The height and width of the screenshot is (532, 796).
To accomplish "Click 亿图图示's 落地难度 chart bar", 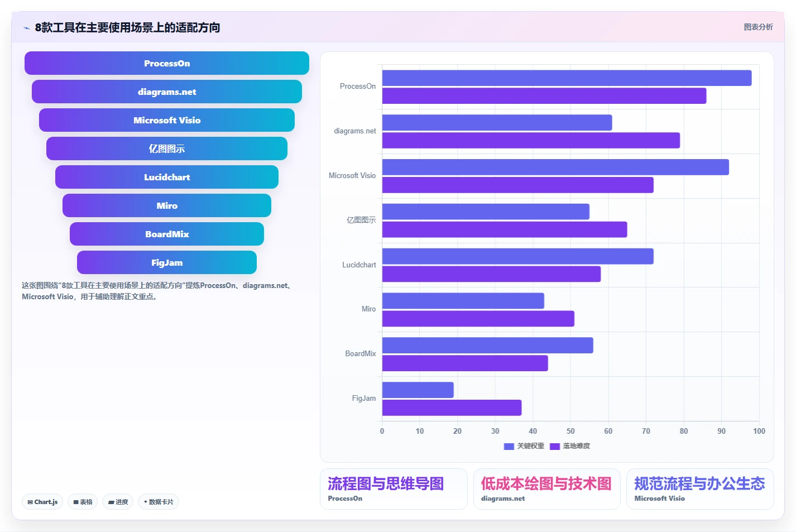I will coord(505,229).
